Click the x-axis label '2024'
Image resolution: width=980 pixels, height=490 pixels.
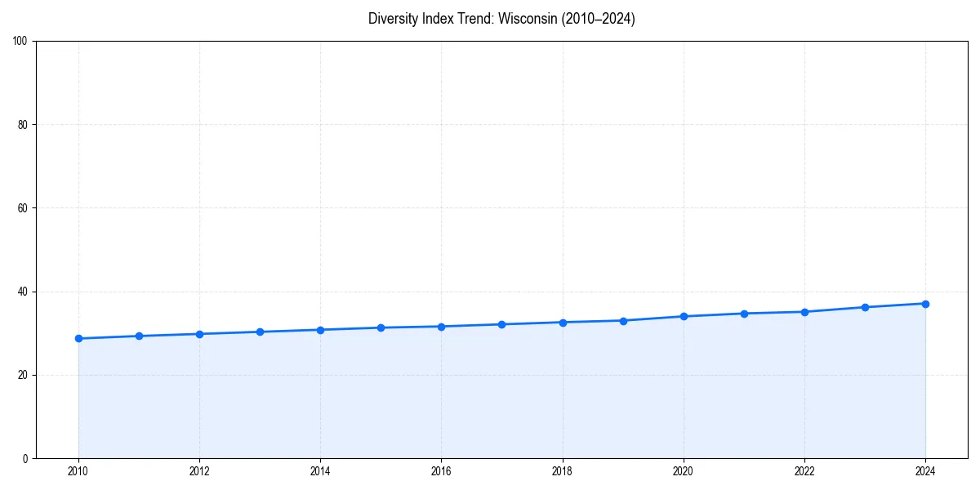pyautogui.click(x=925, y=471)
